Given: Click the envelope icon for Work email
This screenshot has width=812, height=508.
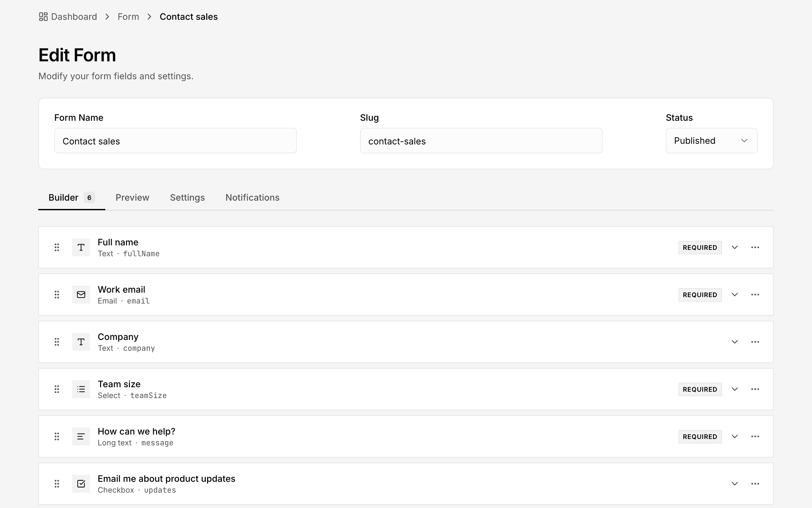Looking at the screenshot, I should 81,295.
